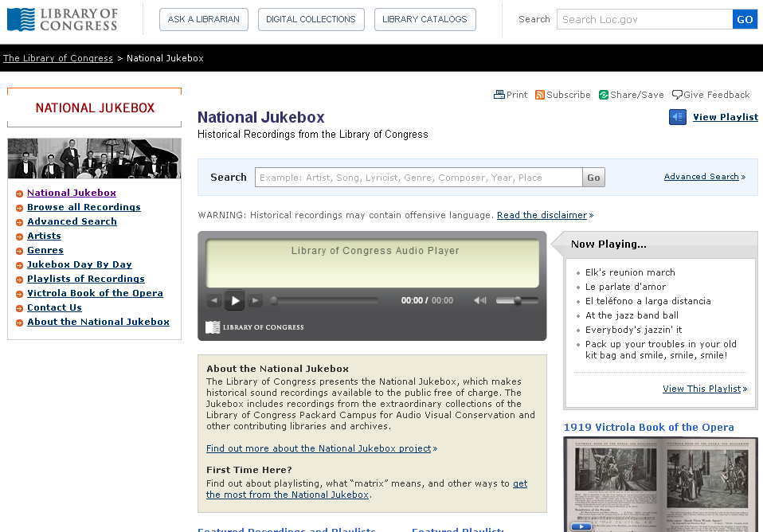The width and height of the screenshot is (763, 532).
Task: Click the play icon on Victrola book thumbnail
Action: (x=581, y=526)
